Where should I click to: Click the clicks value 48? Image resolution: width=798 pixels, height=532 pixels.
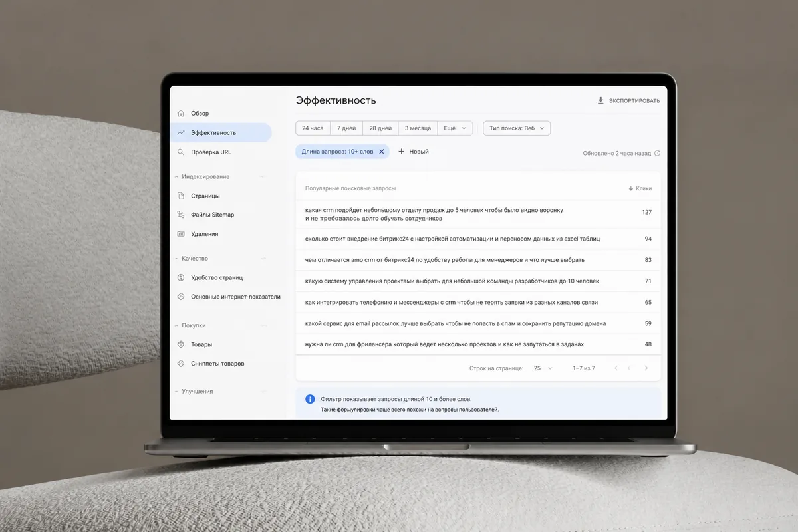pyautogui.click(x=648, y=344)
